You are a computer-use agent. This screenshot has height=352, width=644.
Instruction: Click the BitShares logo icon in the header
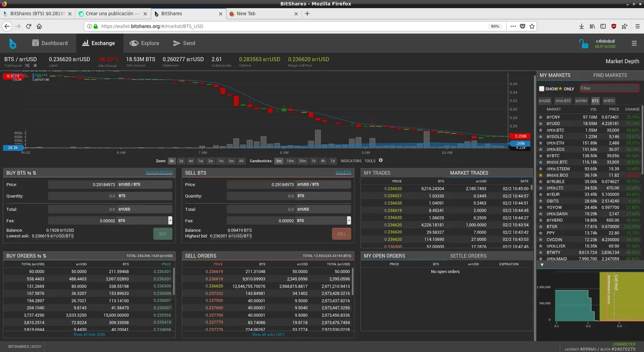(13, 43)
